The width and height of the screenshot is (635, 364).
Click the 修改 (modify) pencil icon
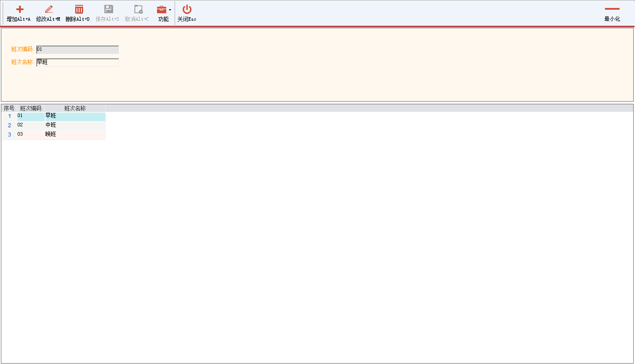49,9
